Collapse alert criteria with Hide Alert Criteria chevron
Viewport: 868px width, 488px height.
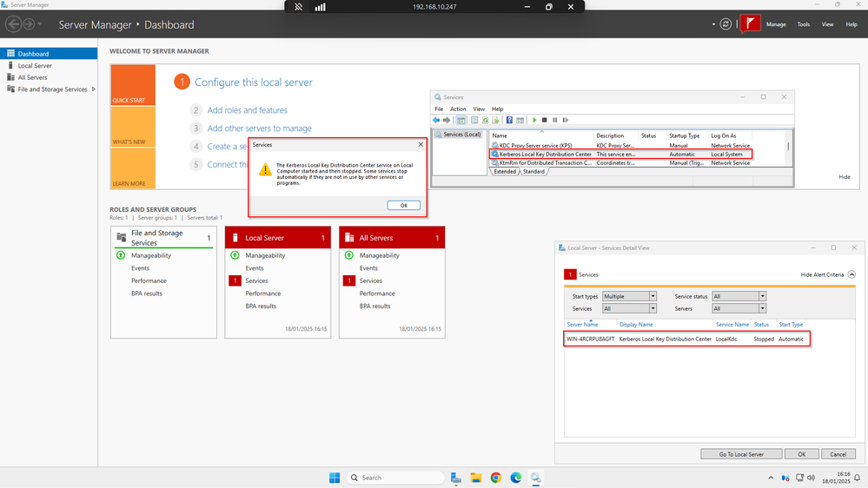coord(851,274)
